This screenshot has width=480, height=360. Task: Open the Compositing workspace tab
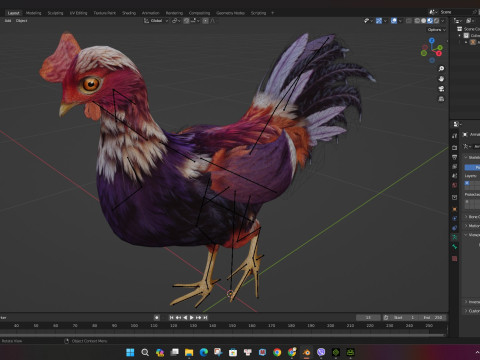199,13
